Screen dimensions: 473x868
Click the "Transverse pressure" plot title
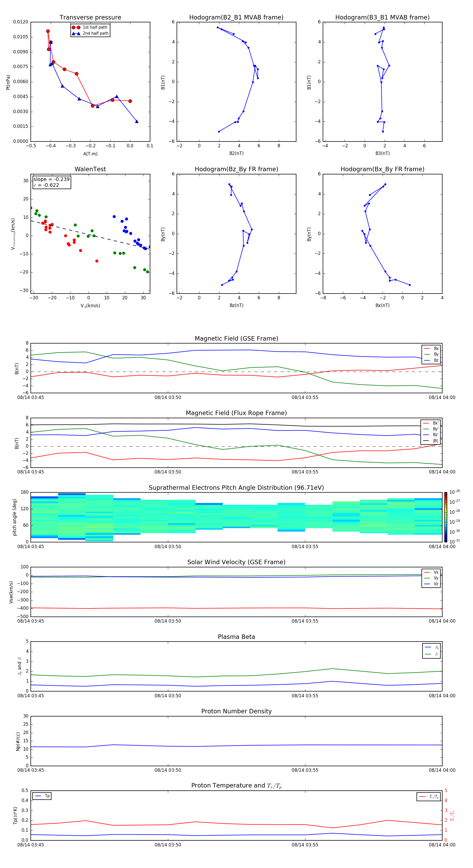pos(90,18)
